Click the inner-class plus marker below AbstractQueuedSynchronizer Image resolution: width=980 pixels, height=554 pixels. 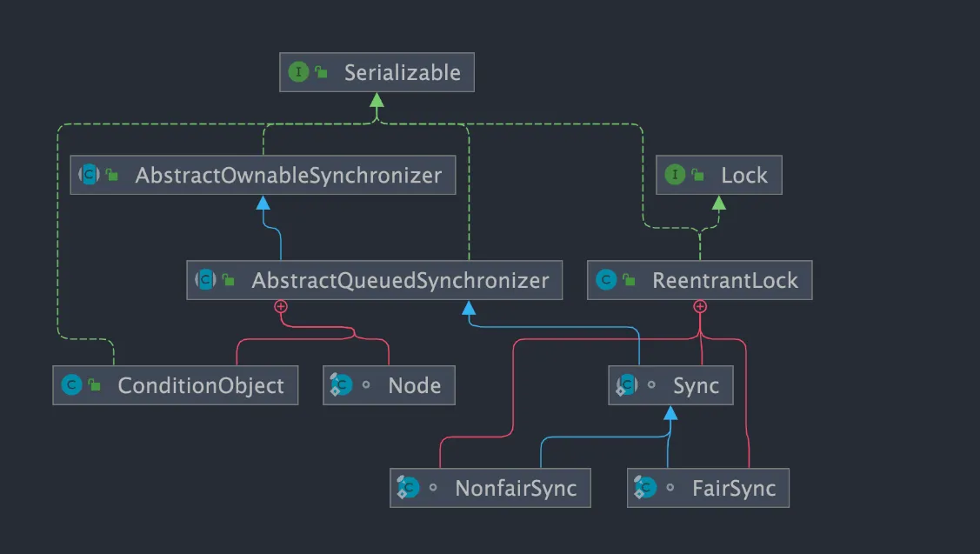point(280,306)
